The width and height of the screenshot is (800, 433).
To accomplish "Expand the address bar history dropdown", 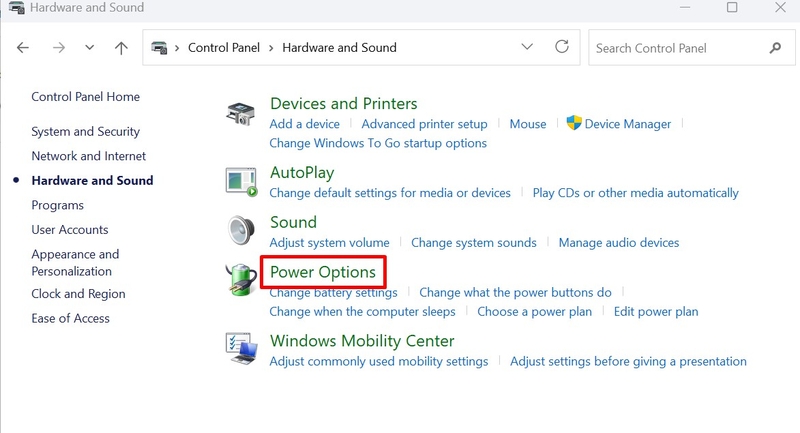I will tap(527, 47).
